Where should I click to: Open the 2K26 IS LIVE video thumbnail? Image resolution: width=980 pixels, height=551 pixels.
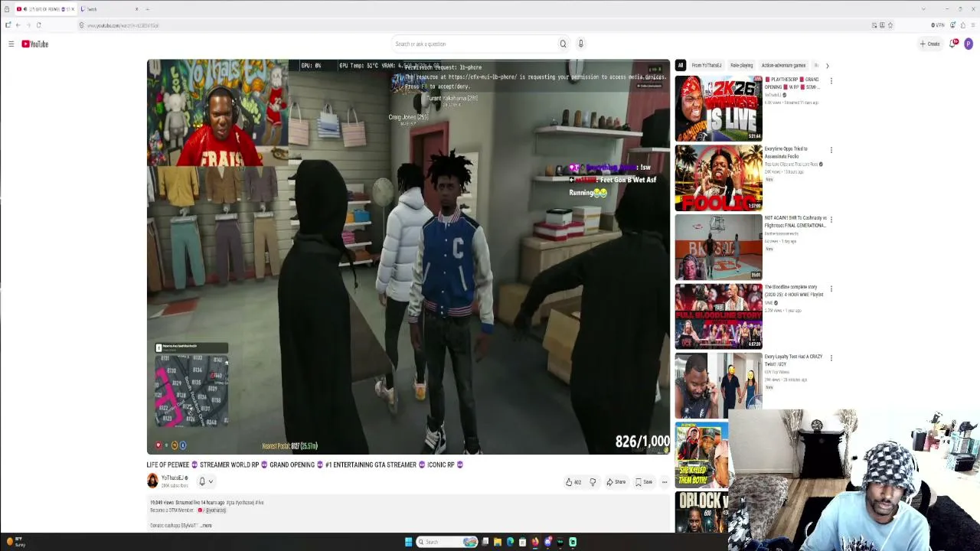718,109
